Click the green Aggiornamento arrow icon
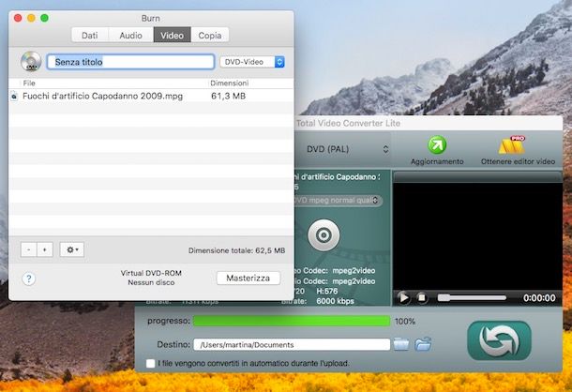 coord(437,145)
